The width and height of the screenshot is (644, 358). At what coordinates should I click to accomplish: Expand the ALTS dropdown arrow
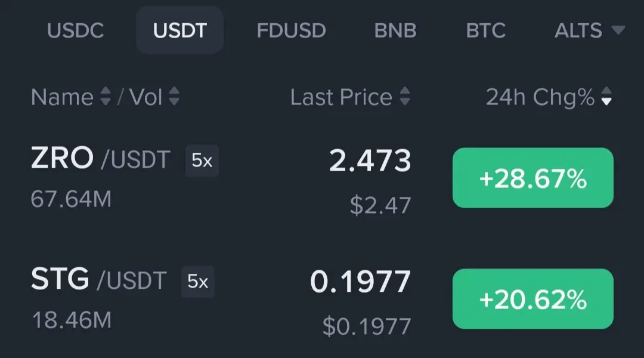(618, 30)
